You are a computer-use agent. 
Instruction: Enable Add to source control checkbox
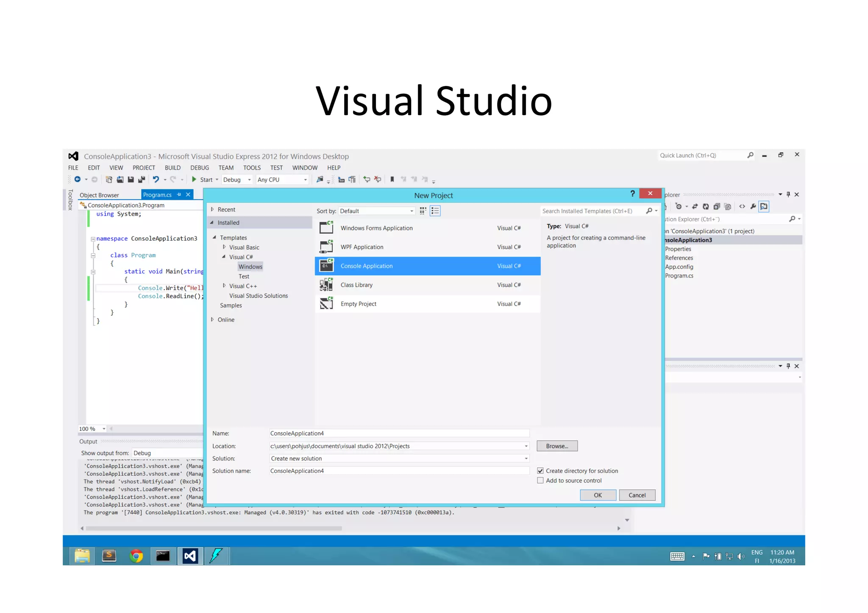point(540,480)
